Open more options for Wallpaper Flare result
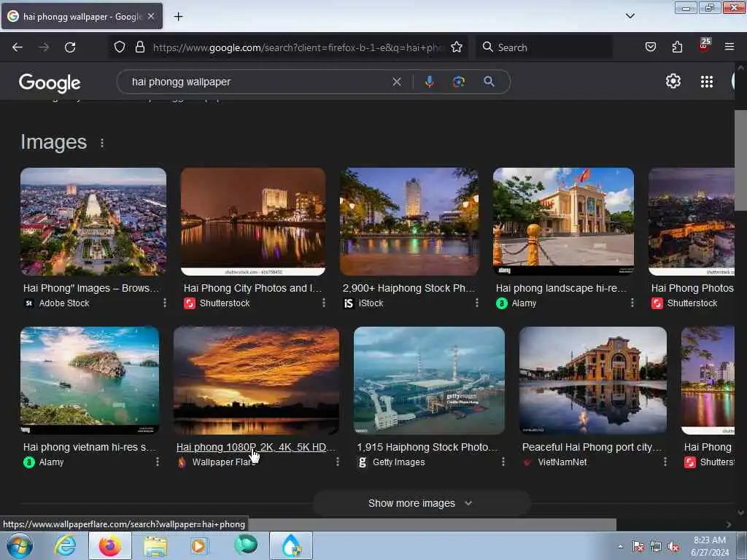Image resolution: width=747 pixels, height=560 pixels. pyautogui.click(x=337, y=462)
